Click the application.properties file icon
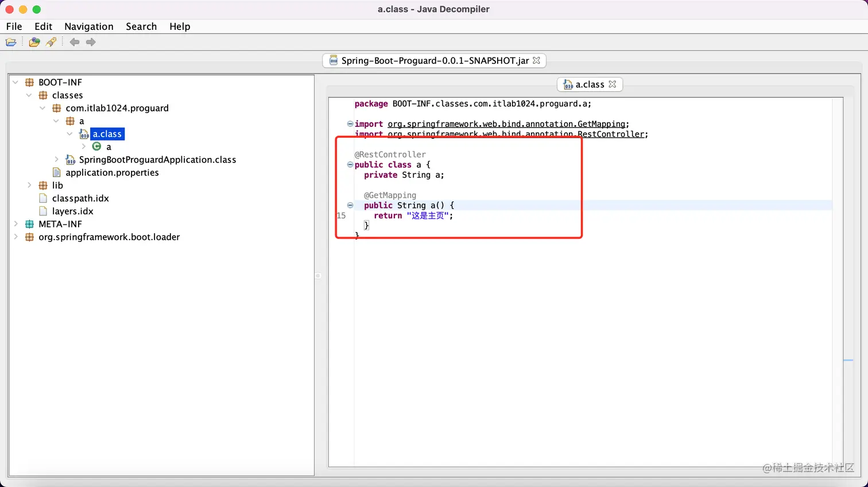The width and height of the screenshot is (868, 487). coord(57,172)
